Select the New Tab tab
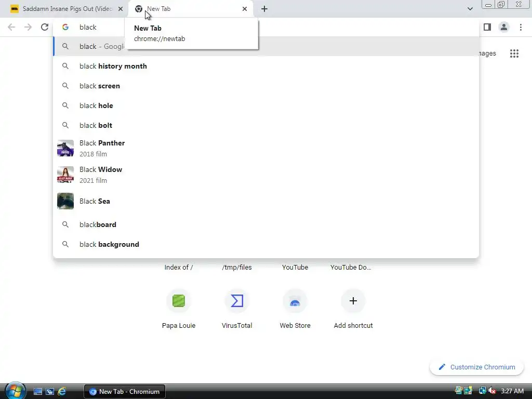The height and width of the screenshot is (399, 532). pyautogui.click(x=191, y=9)
